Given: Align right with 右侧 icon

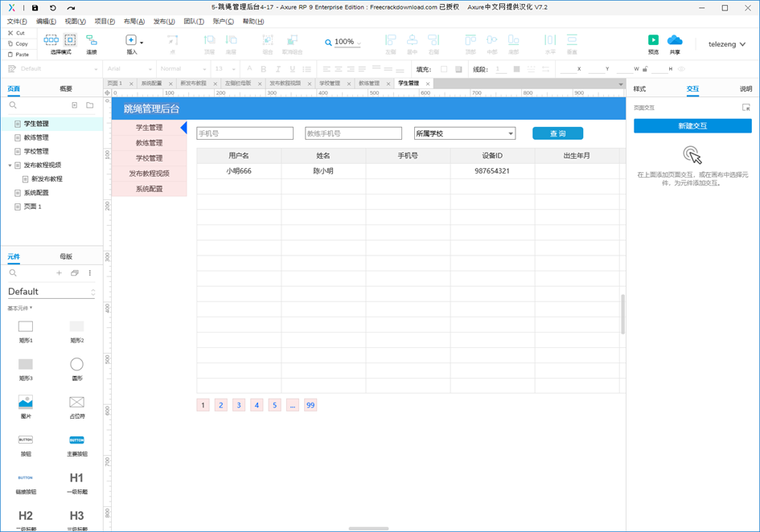Looking at the screenshot, I should pyautogui.click(x=433, y=39).
